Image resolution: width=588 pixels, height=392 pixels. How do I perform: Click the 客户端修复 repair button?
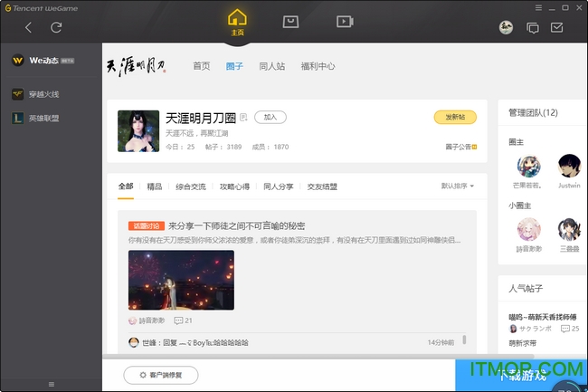point(161,375)
